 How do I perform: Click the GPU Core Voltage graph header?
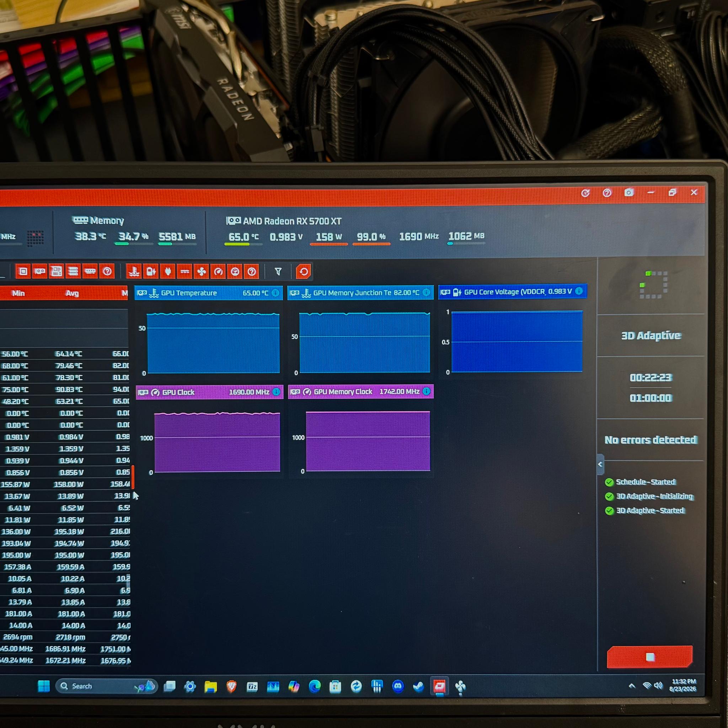pyautogui.click(x=513, y=291)
